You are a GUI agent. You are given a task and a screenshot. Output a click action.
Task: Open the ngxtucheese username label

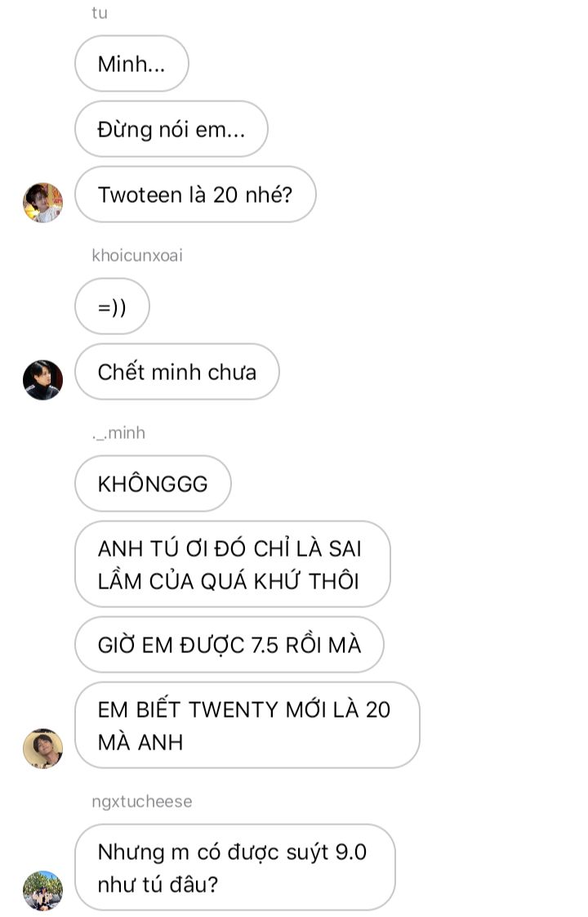(142, 802)
